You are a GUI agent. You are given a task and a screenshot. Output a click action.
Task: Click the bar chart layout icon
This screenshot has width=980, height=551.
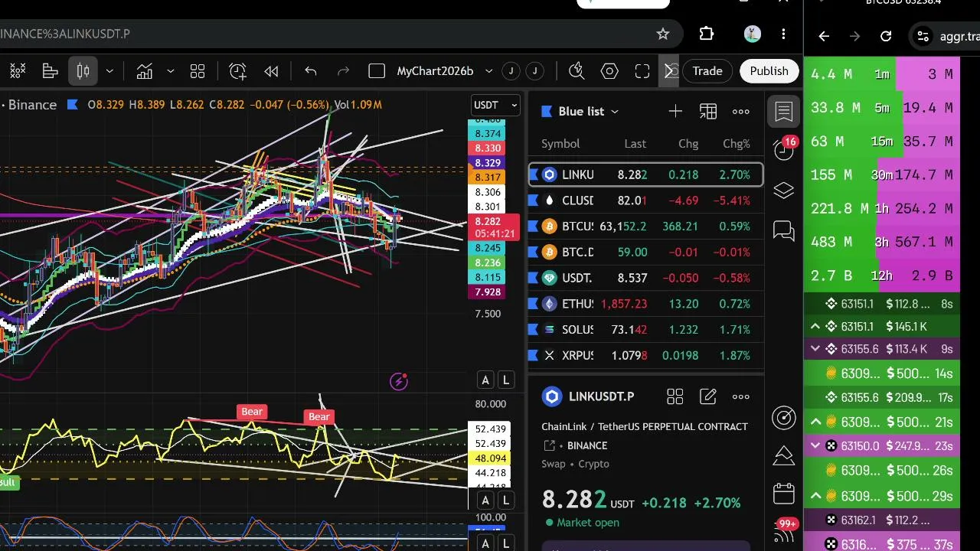51,71
